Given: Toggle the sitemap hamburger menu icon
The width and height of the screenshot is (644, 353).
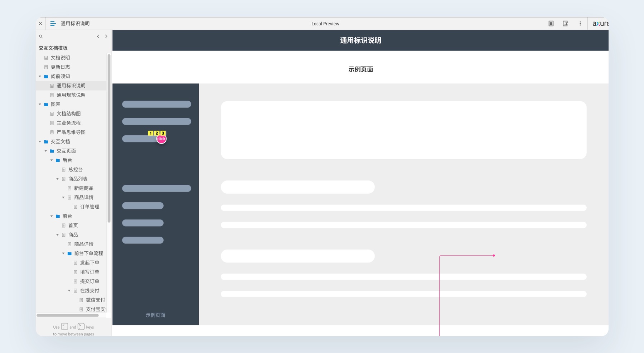Looking at the screenshot, I should pos(53,24).
